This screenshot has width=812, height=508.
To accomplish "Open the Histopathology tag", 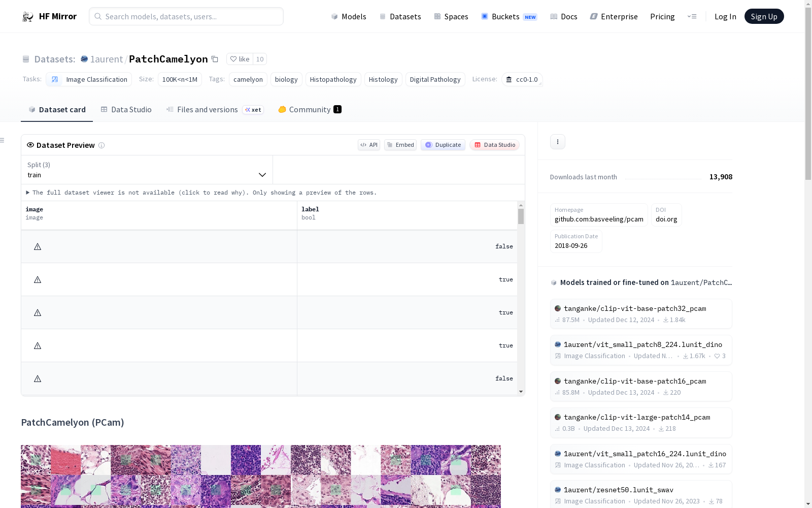I will 333,79.
